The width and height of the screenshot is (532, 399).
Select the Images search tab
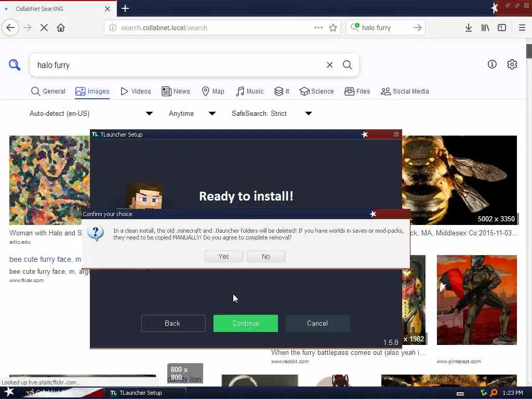click(92, 91)
